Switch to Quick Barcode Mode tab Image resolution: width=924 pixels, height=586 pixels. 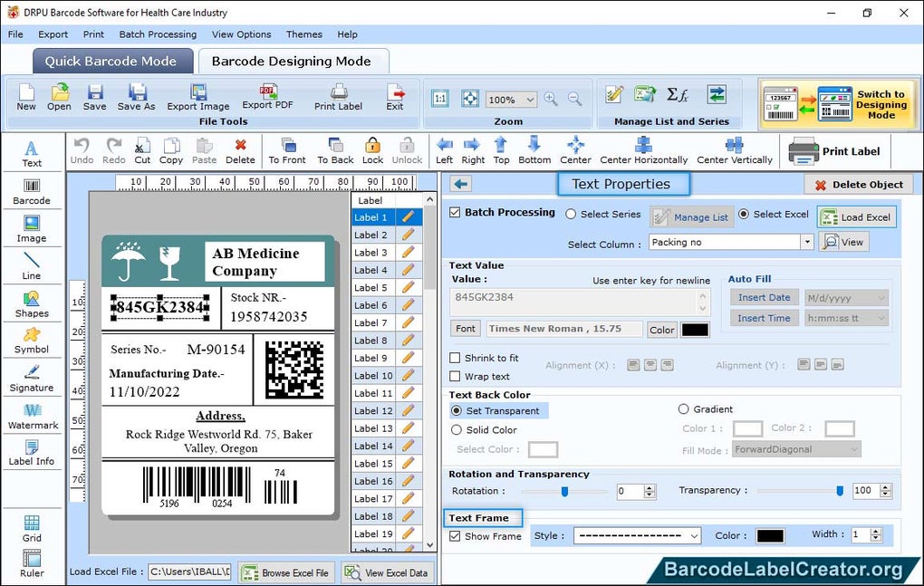click(x=112, y=61)
